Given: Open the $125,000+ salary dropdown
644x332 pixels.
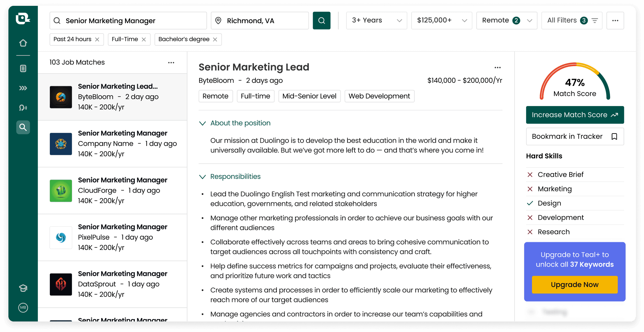Looking at the screenshot, I should point(442,20).
